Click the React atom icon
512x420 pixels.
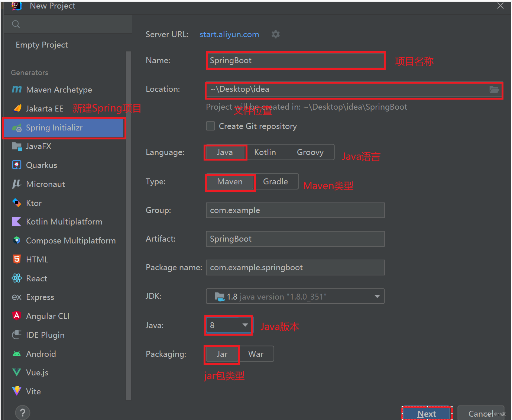(17, 278)
